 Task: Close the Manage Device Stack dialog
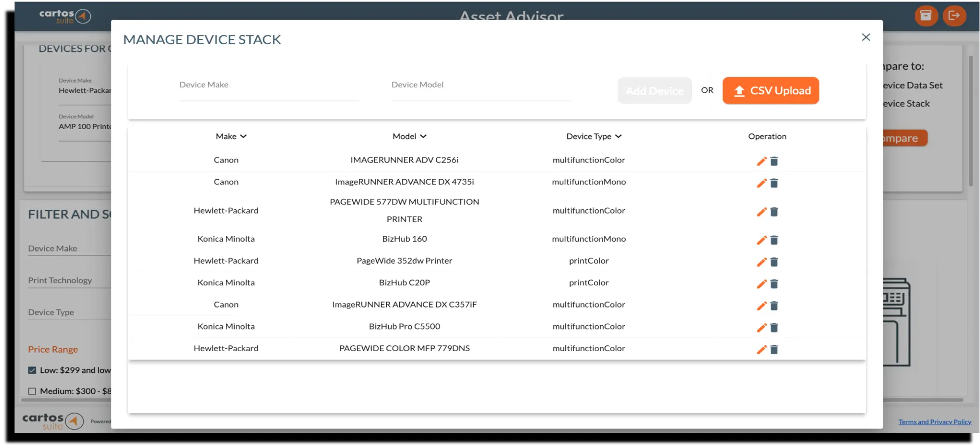(x=866, y=37)
